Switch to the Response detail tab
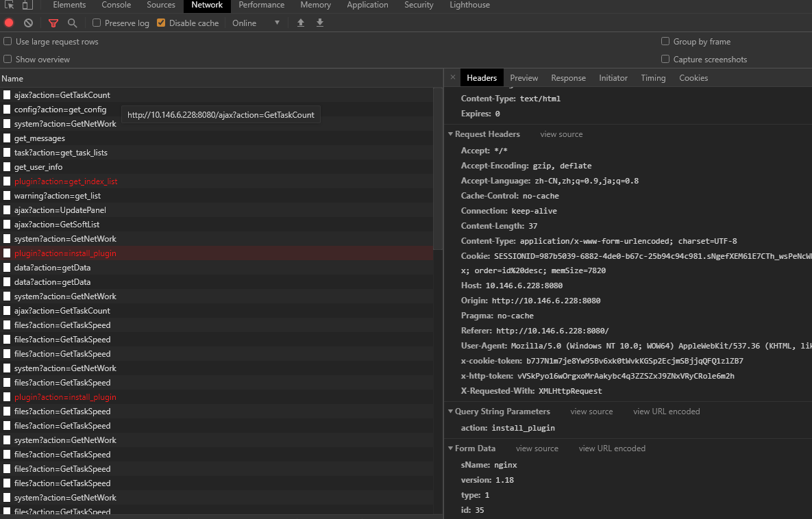812x519 pixels. coord(568,77)
